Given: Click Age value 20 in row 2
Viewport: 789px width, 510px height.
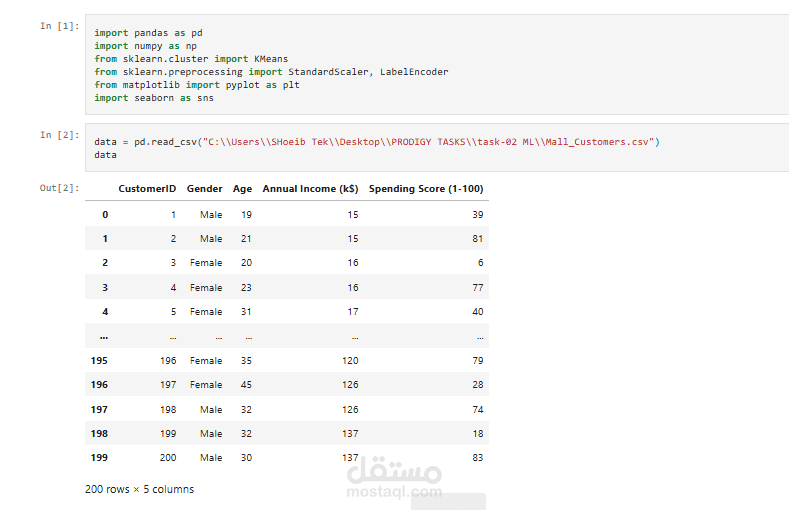Looking at the screenshot, I should click(246, 263).
